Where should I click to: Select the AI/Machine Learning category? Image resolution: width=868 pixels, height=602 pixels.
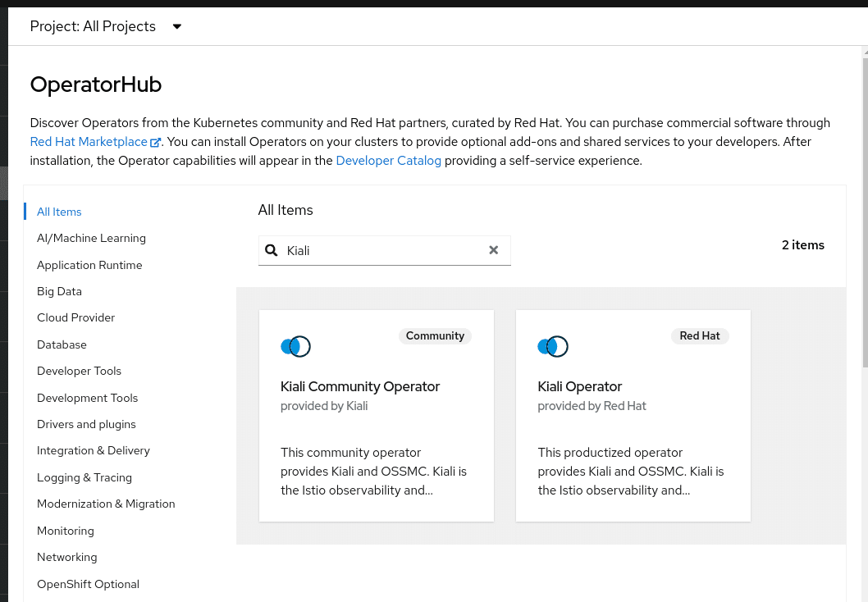click(x=91, y=238)
